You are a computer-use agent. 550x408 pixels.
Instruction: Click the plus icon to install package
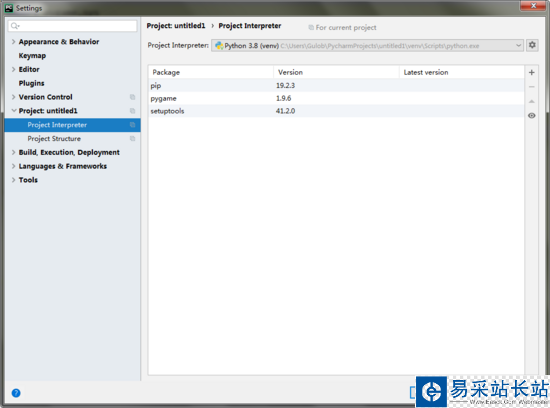click(531, 72)
